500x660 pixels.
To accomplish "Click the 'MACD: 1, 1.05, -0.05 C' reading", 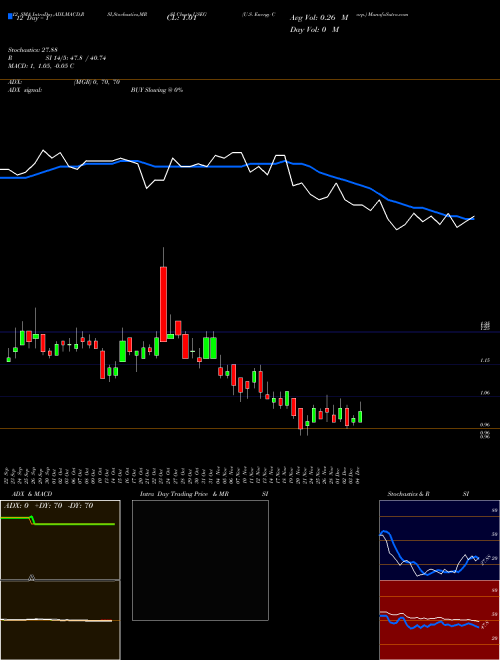I will tap(41, 66).
